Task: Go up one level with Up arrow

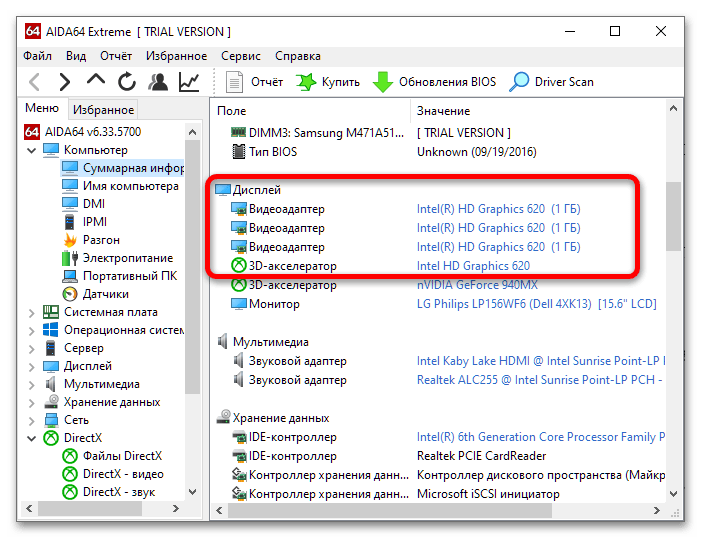Action: (96, 80)
